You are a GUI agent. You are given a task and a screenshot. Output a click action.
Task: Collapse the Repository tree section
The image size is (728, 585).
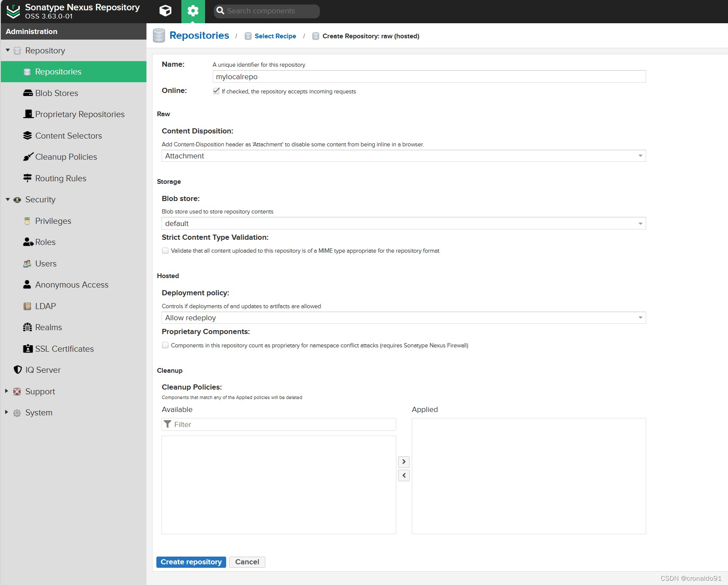point(8,50)
